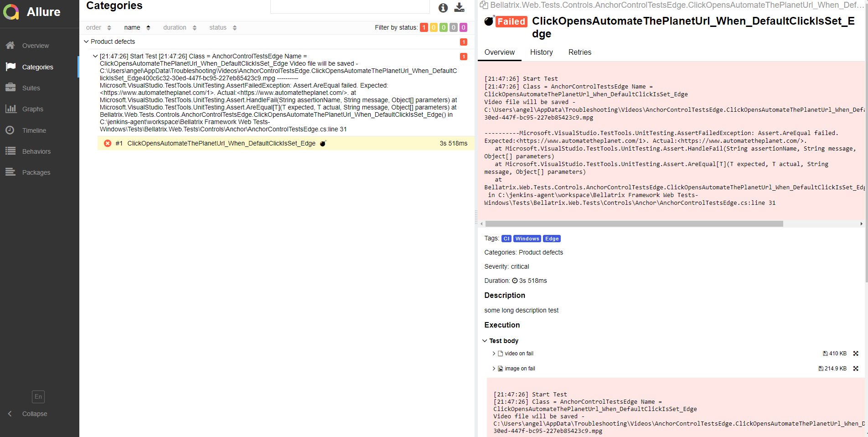868x437 pixels.
Task: Click the Windows tag
Action: pyautogui.click(x=527, y=239)
